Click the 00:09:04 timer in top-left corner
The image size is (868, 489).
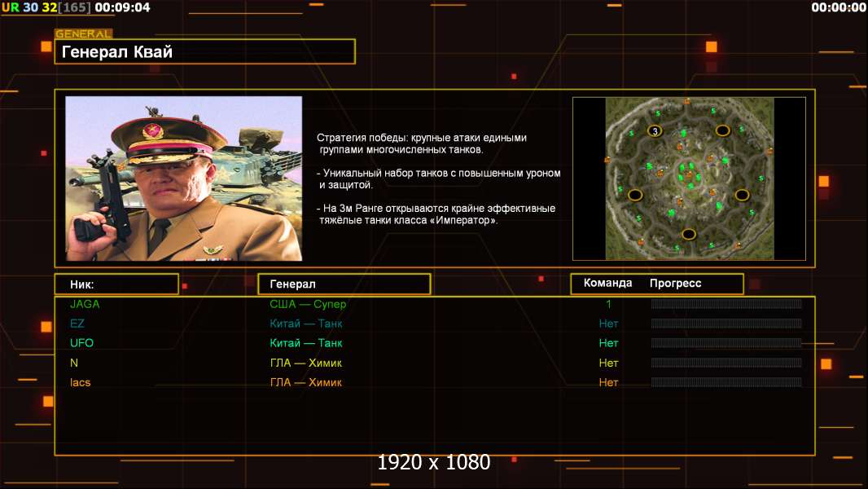pos(122,7)
